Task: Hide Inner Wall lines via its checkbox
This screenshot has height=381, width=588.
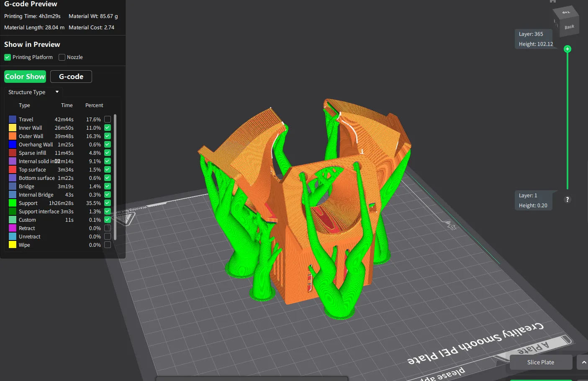Action: tap(108, 128)
